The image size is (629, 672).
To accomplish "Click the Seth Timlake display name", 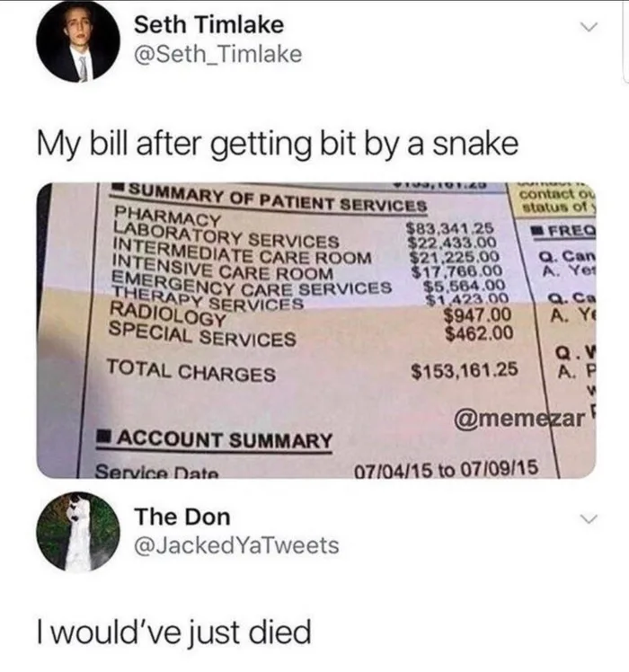I will click(208, 24).
